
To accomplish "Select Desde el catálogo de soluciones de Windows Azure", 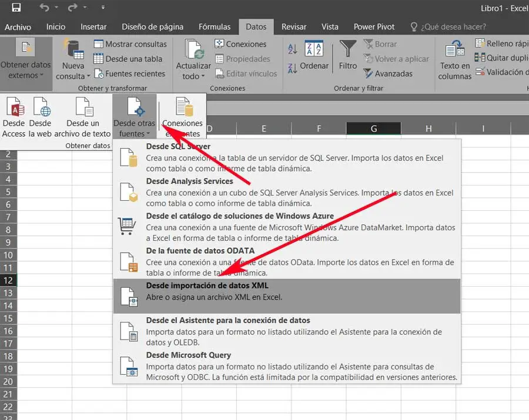I will (x=287, y=227).
